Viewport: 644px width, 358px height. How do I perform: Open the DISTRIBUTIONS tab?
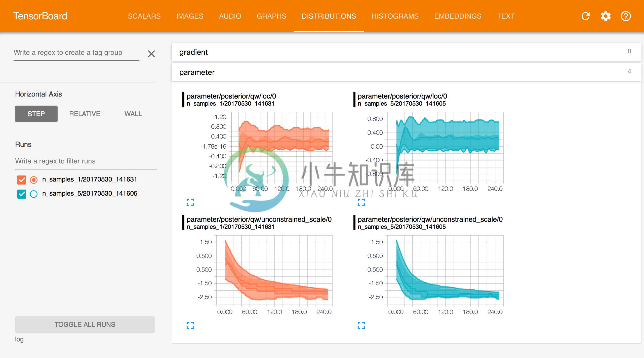tap(329, 16)
